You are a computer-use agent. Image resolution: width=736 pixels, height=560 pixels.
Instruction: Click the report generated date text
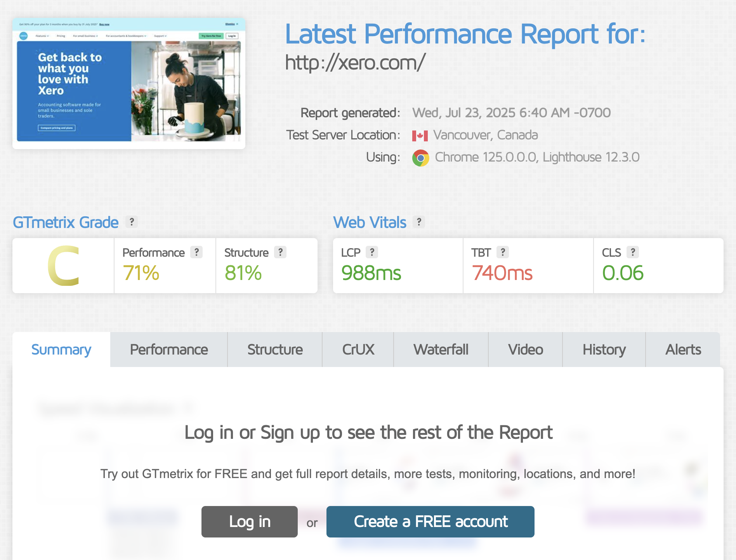coord(511,113)
